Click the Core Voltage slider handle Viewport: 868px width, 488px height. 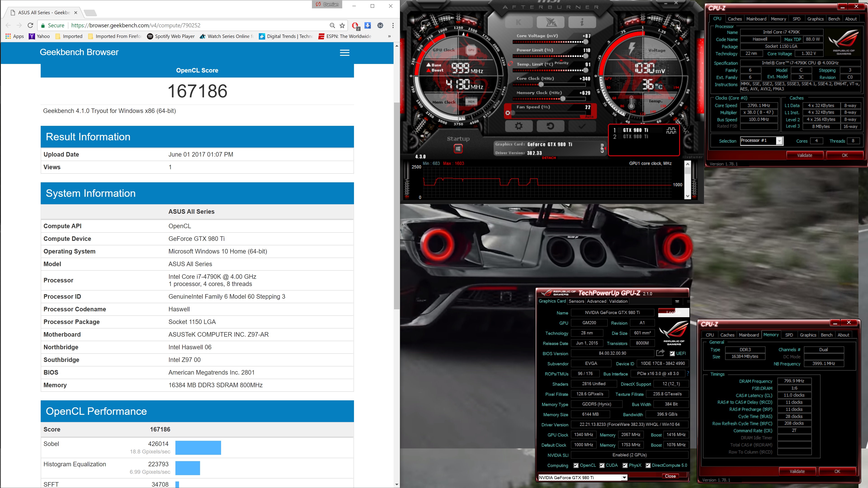(586, 42)
